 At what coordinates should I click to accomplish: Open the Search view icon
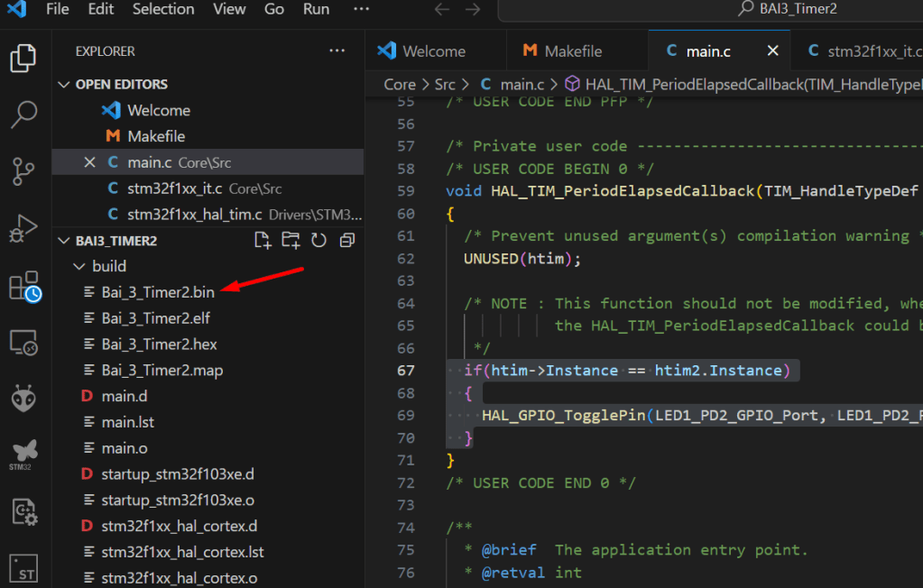coord(23,114)
